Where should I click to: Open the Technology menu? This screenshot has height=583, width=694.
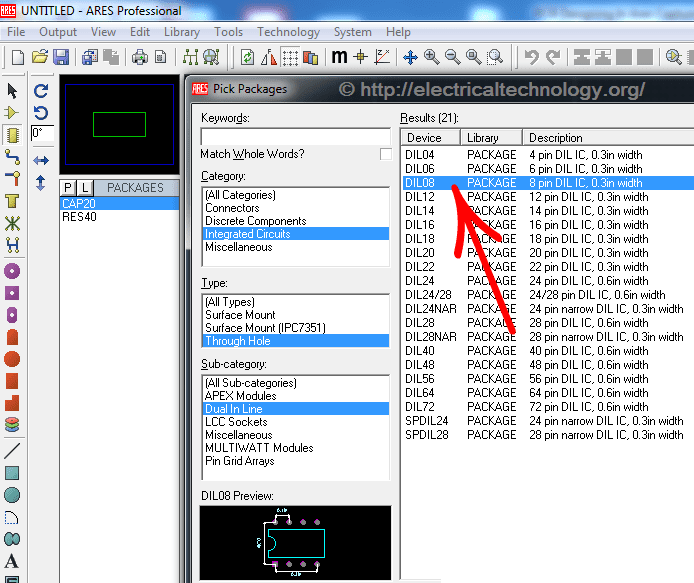pos(288,32)
